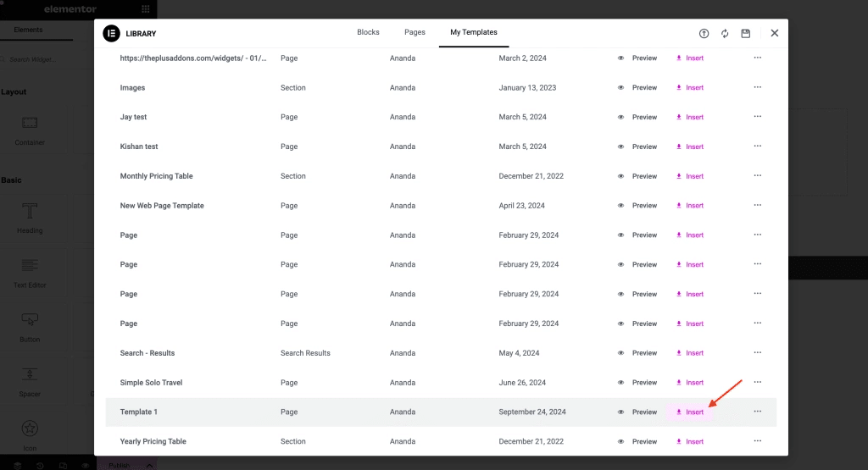Insert the New Web Page Template

point(690,206)
